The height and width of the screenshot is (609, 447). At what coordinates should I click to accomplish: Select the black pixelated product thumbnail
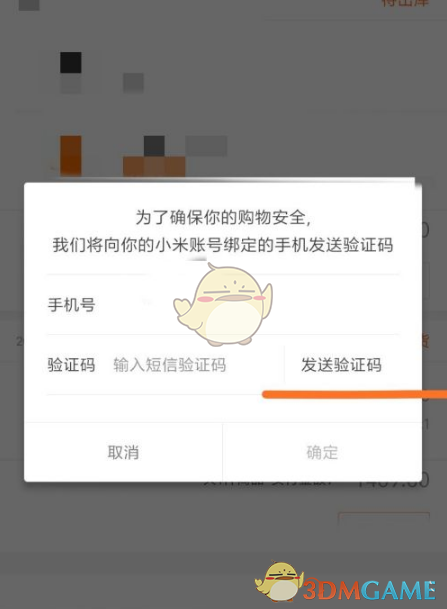(71, 63)
